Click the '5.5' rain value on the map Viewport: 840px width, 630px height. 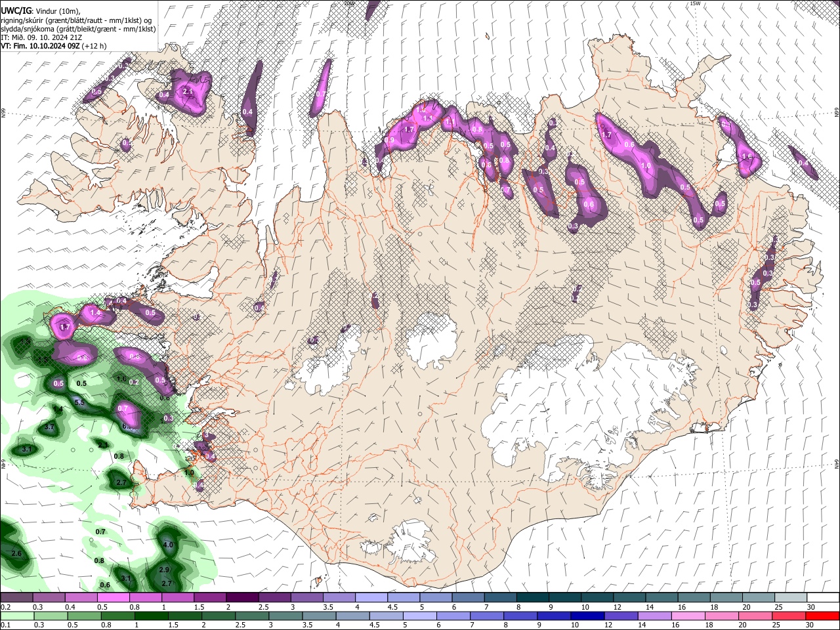coord(80,402)
